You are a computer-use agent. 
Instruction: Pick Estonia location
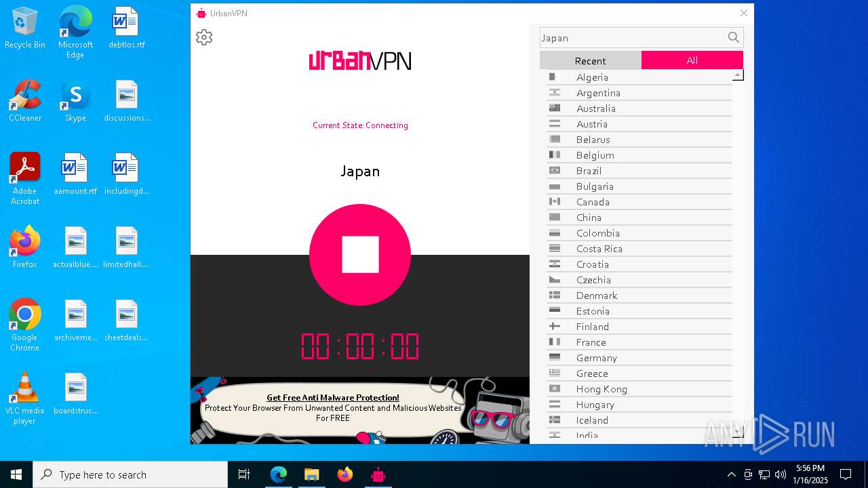pos(639,311)
